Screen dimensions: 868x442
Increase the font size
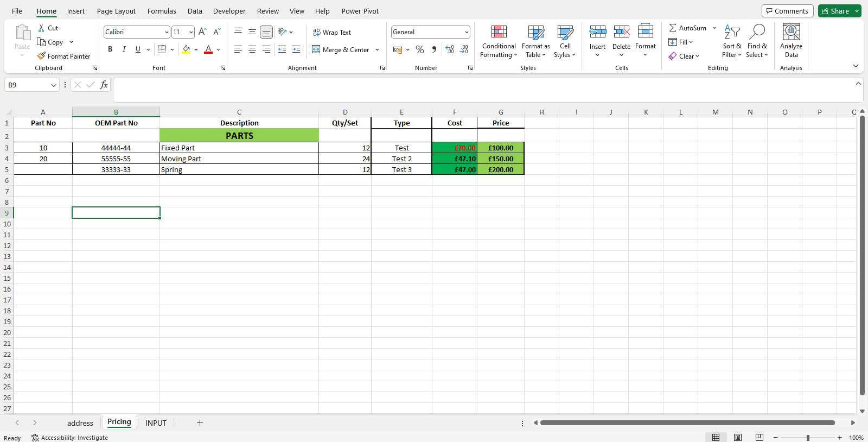(x=202, y=32)
